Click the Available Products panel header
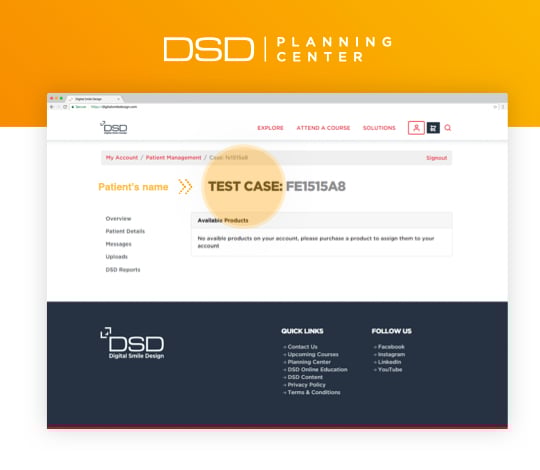 (321, 220)
